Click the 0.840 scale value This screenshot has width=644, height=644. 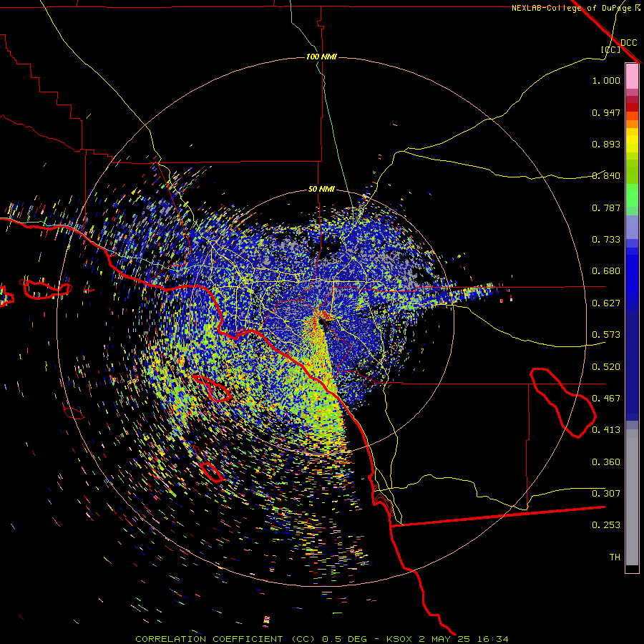click(606, 176)
